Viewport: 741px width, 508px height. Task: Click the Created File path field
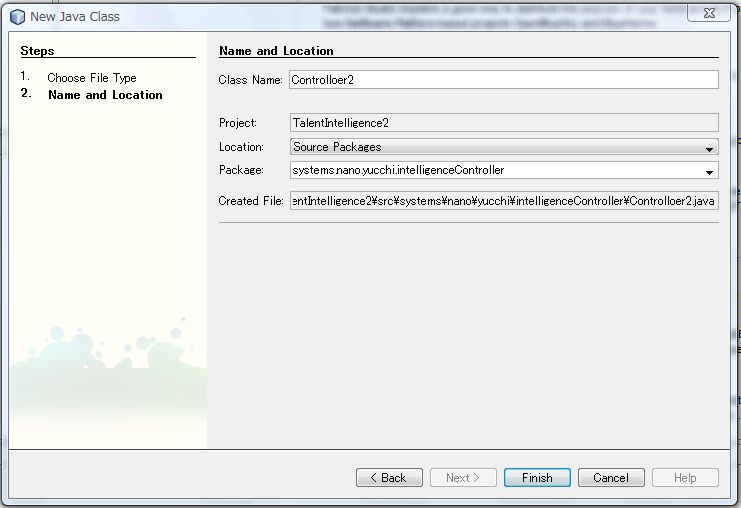[503, 201]
